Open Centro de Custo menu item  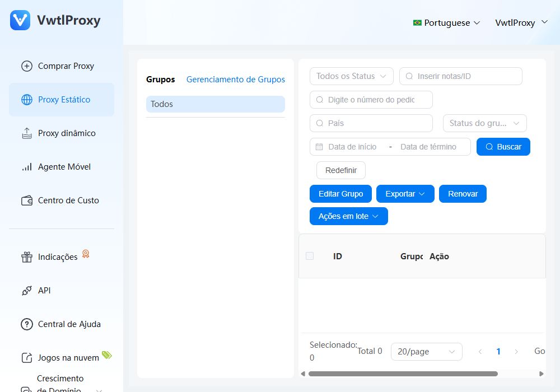(62, 200)
